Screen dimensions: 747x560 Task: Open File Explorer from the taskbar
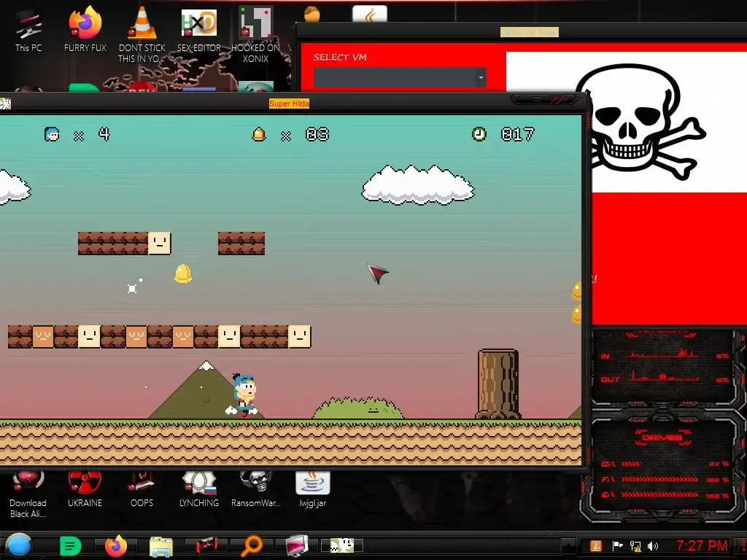point(161,546)
